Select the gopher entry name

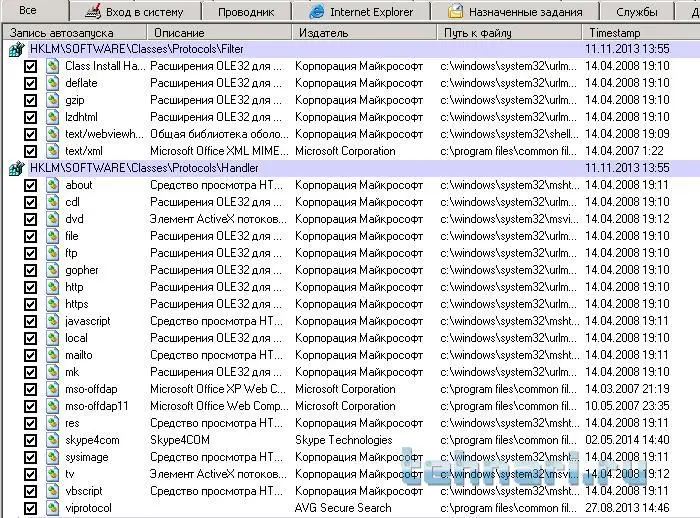pyautogui.click(x=82, y=270)
